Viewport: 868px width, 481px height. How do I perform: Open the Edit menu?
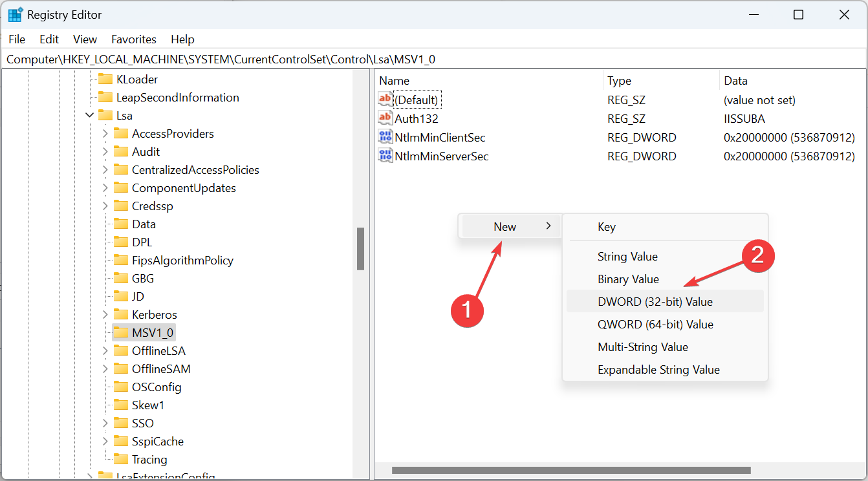49,39
